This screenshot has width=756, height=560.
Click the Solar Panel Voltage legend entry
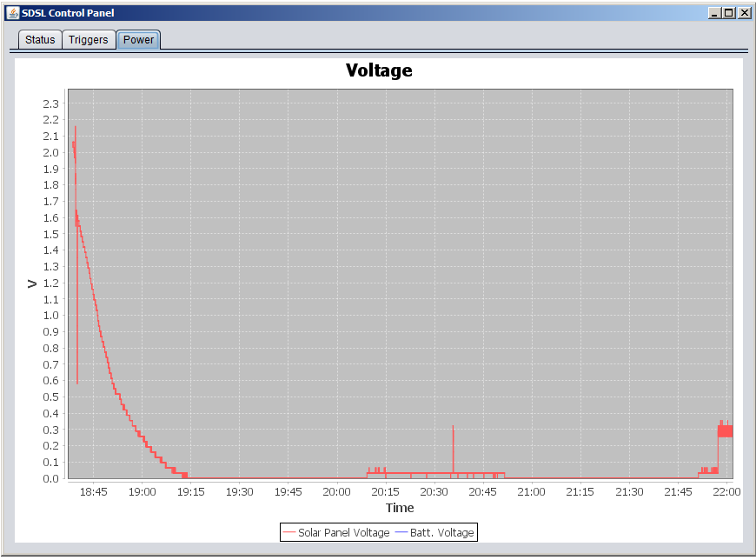point(336,532)
